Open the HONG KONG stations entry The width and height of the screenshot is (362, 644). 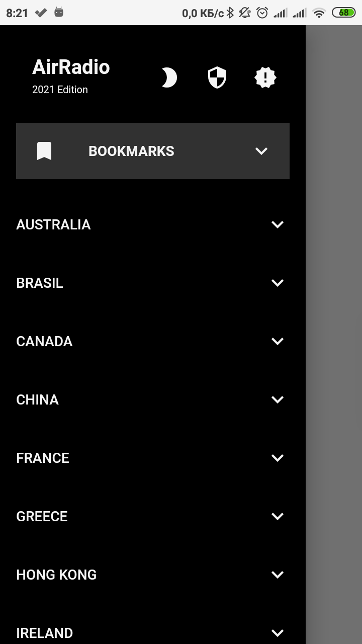click(x=56, y=575)
